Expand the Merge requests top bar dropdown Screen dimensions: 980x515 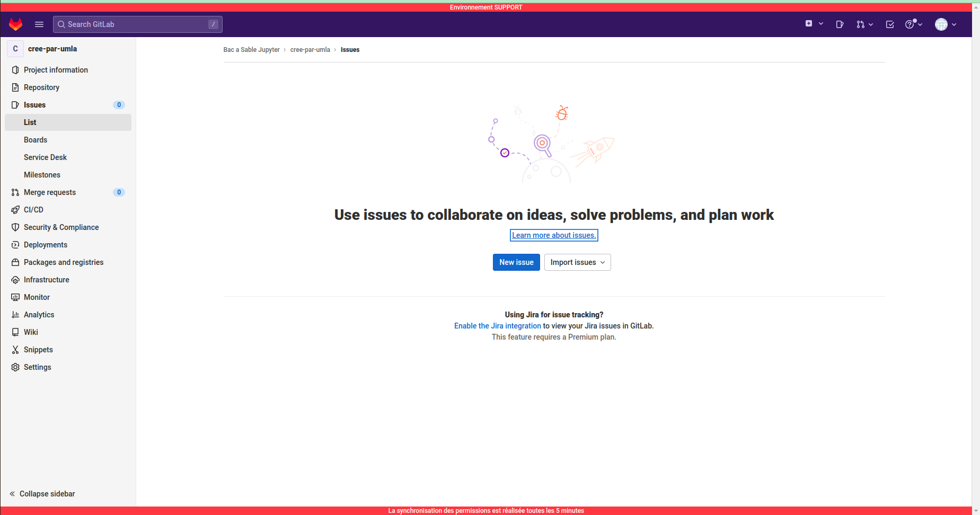864,24
